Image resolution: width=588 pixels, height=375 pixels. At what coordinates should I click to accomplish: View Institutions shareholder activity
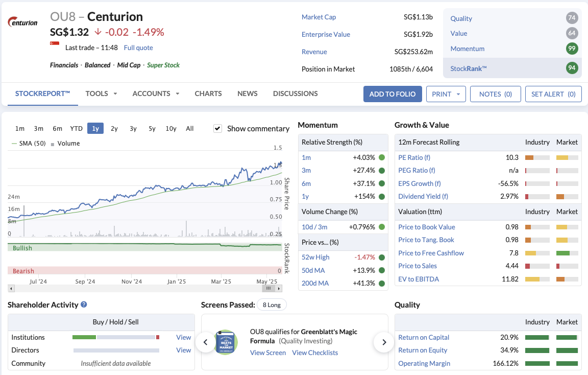click(x=183, y=337)
